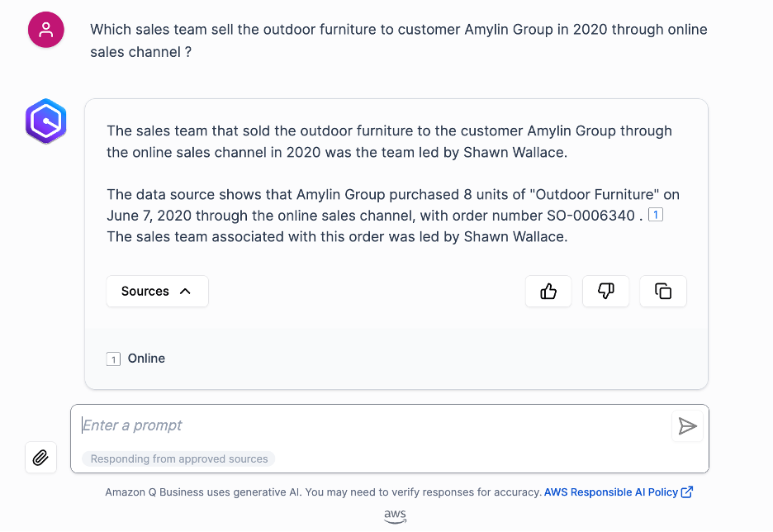Screen dimensions: 773x532
Task: Click the thumbs down feedback icon
Action: 606,291
